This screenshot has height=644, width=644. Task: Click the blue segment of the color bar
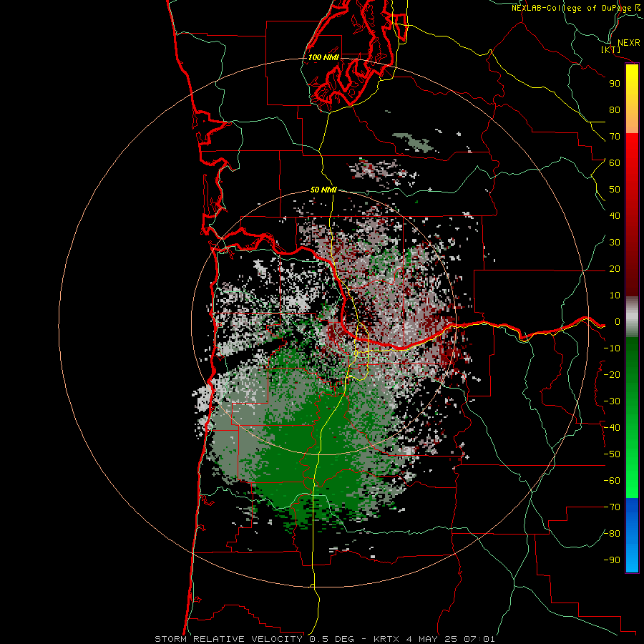pos(632,535)
